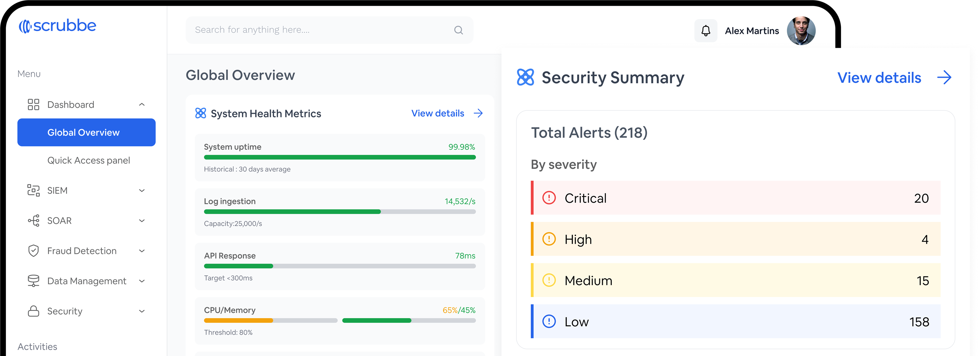Viewport: 980px width, 356px height.
Task: Select the High alerts row
Action: pyautogui.click(x=735, y=239)
